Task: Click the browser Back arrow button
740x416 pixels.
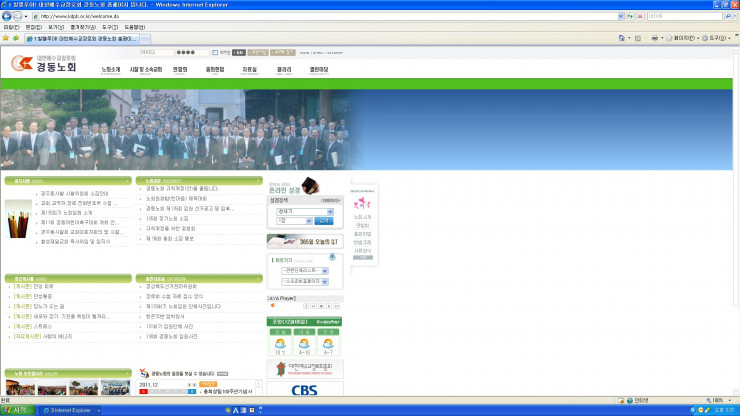Action: coord(7,16)
